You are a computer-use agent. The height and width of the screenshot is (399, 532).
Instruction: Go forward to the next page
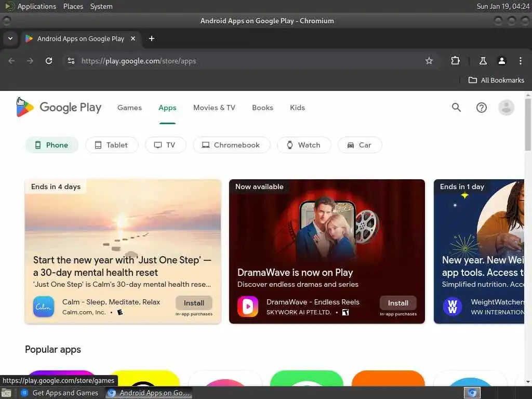pyautogui.click(x=30, y=61)
